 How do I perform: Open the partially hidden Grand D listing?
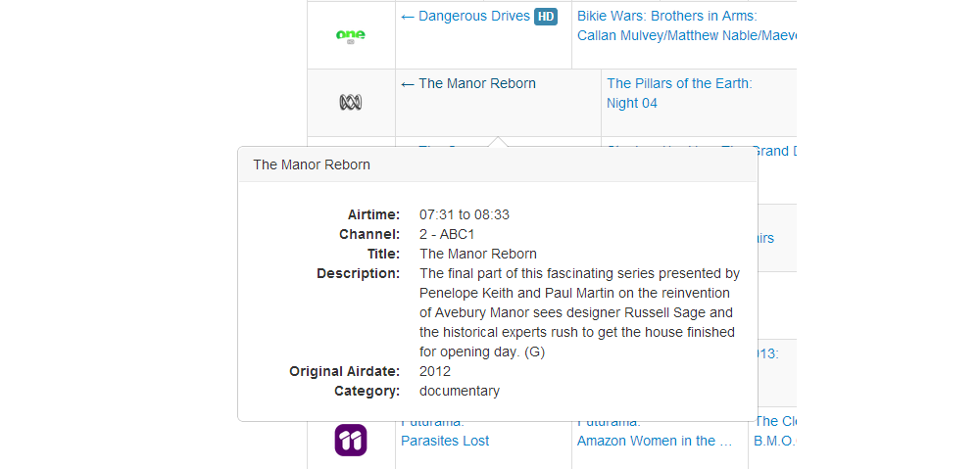coord(774,152)
